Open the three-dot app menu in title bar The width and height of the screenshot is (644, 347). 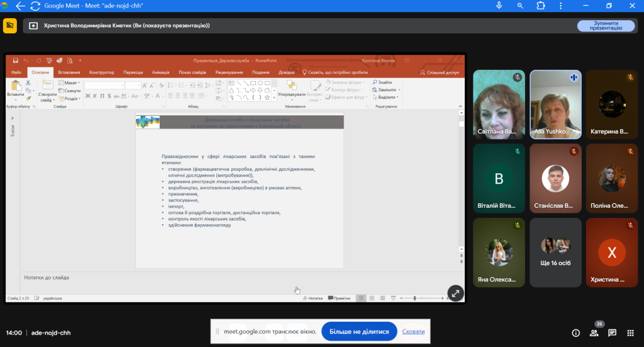tap(560, 6)
